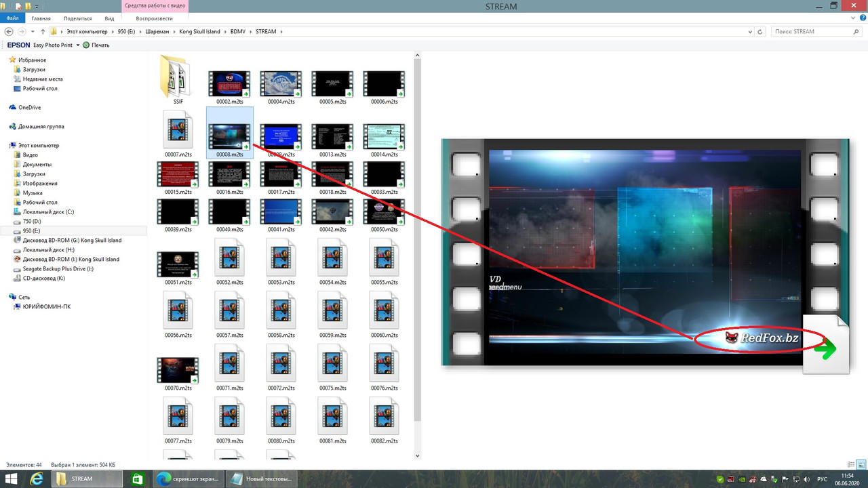Switch to the Вид ribbon tab
This screenshot has height=488, width=868.
point(109,18)
